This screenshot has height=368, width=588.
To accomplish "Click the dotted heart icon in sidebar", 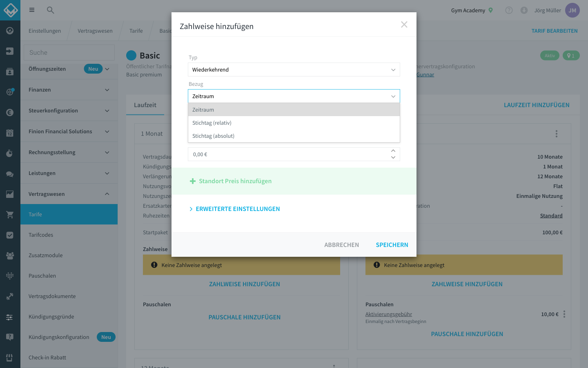I will (x=10, y=276).
